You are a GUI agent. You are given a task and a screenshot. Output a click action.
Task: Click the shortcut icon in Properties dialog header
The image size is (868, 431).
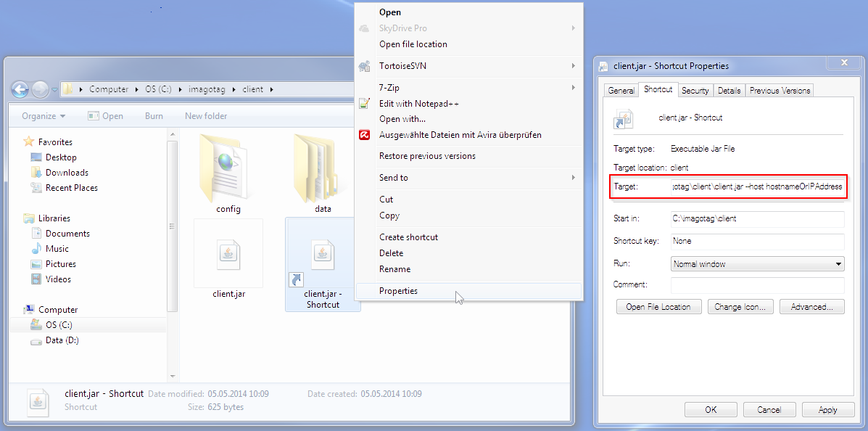click(623, 118)
